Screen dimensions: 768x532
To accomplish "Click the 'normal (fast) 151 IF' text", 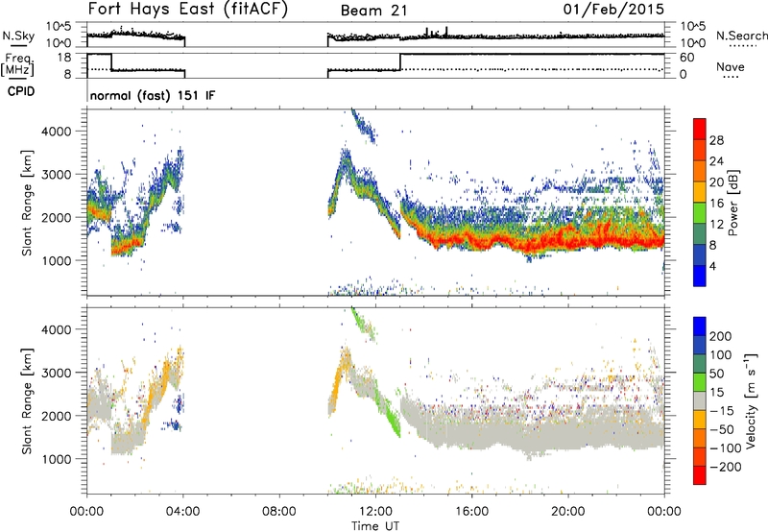I will pos(153,95).
